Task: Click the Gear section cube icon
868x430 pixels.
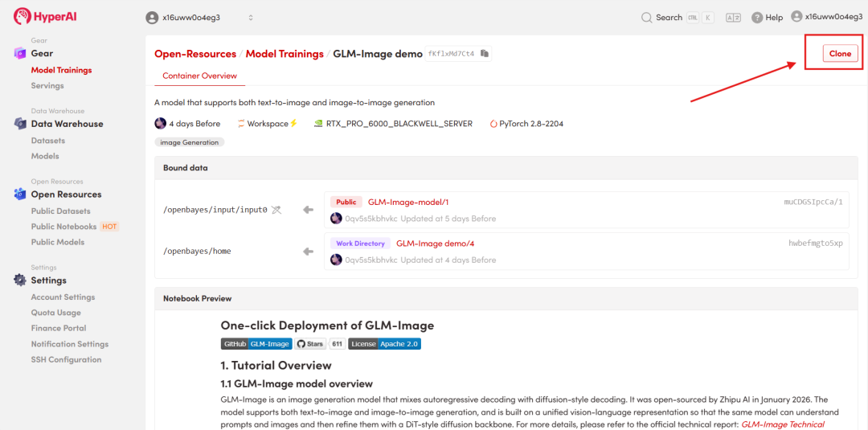Action: pyautogui.click(x=20, y=53)
